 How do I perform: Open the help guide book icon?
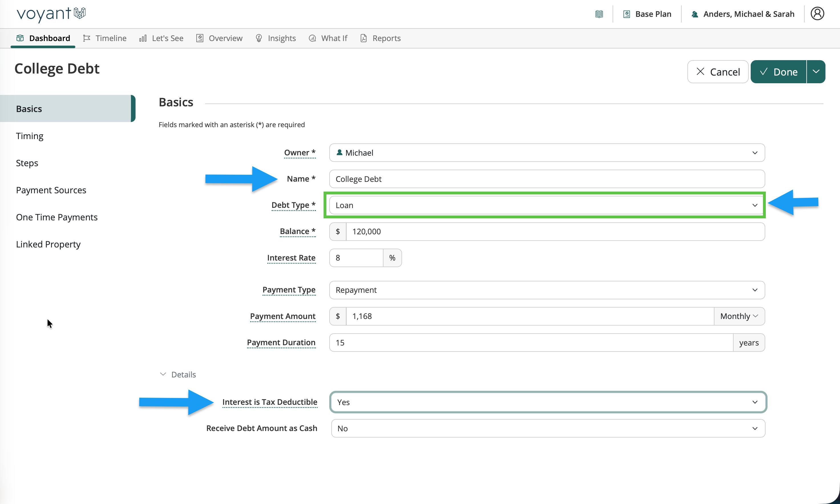(x=599, y=14)
